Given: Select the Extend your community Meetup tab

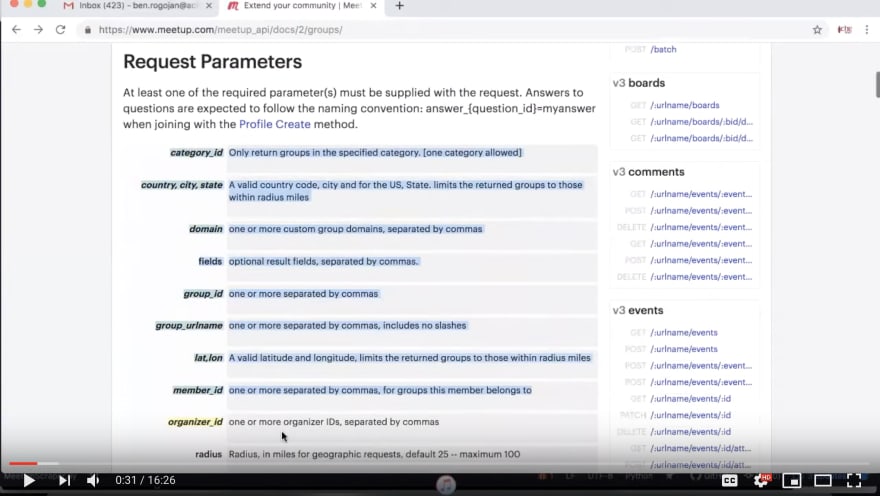Looking at the screenshot, I should (x=302, y=6).
